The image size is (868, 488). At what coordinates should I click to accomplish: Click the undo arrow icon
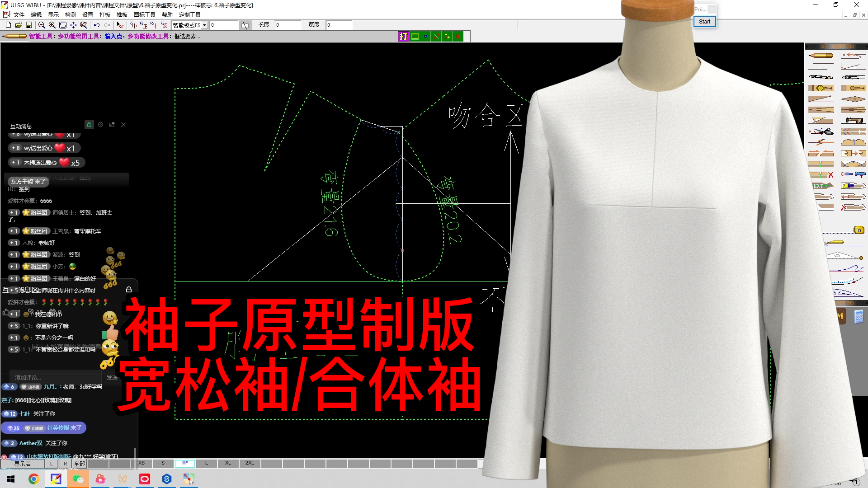tap(96, 25)
